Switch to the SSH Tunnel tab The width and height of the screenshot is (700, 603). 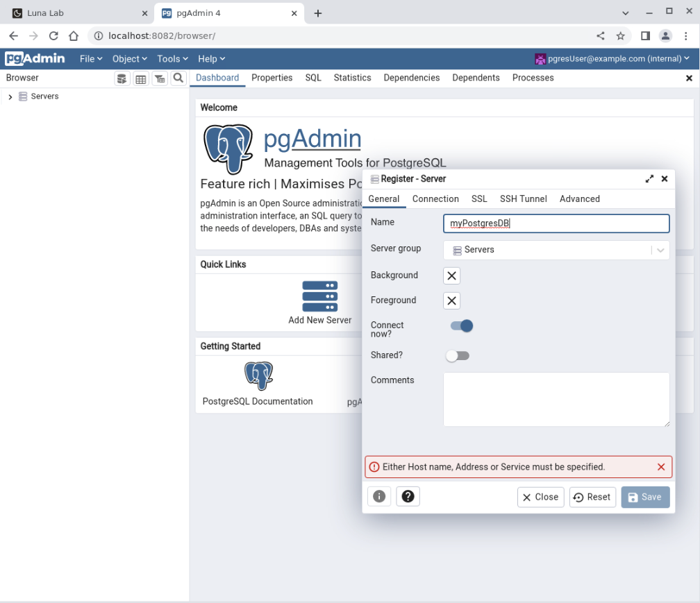tap(523, 199)
